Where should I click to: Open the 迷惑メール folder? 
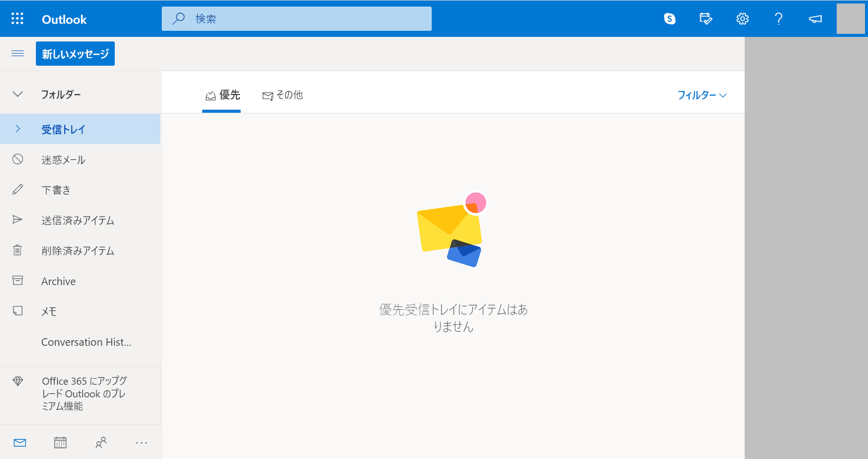[63, 160]
